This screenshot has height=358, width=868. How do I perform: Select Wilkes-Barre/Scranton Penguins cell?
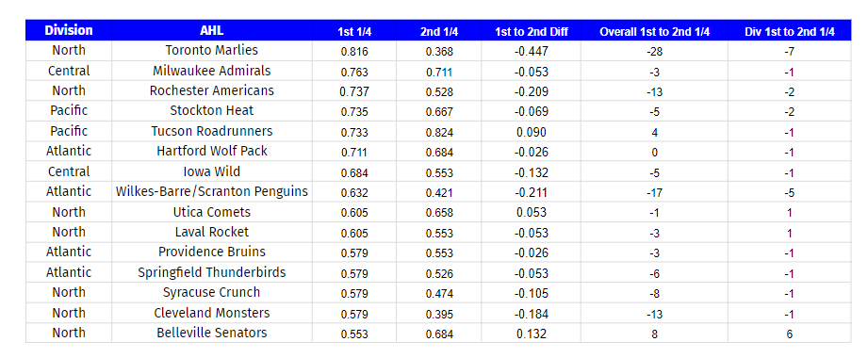[212, 192]
